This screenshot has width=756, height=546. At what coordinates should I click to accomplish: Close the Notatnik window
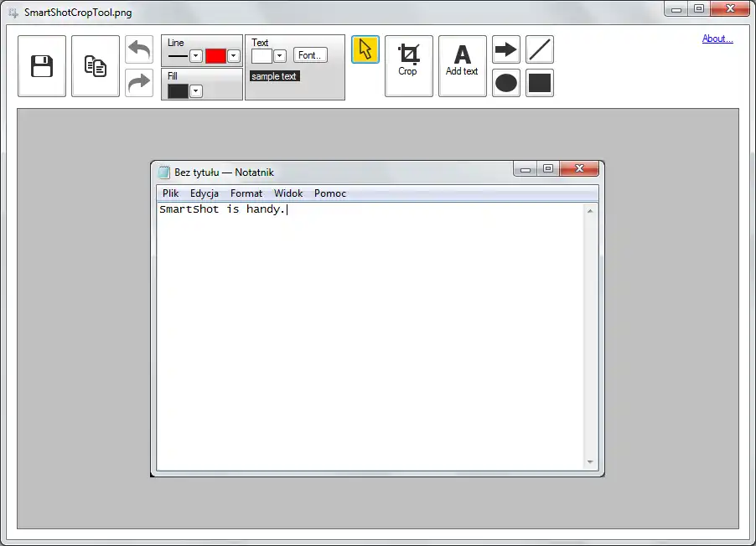click(x=579, y=168)
